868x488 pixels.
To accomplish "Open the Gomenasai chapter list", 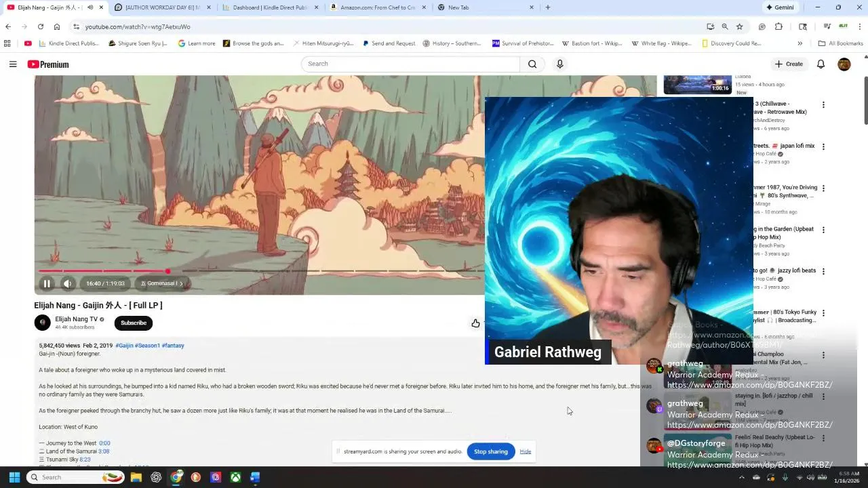I will click(161, 283).
